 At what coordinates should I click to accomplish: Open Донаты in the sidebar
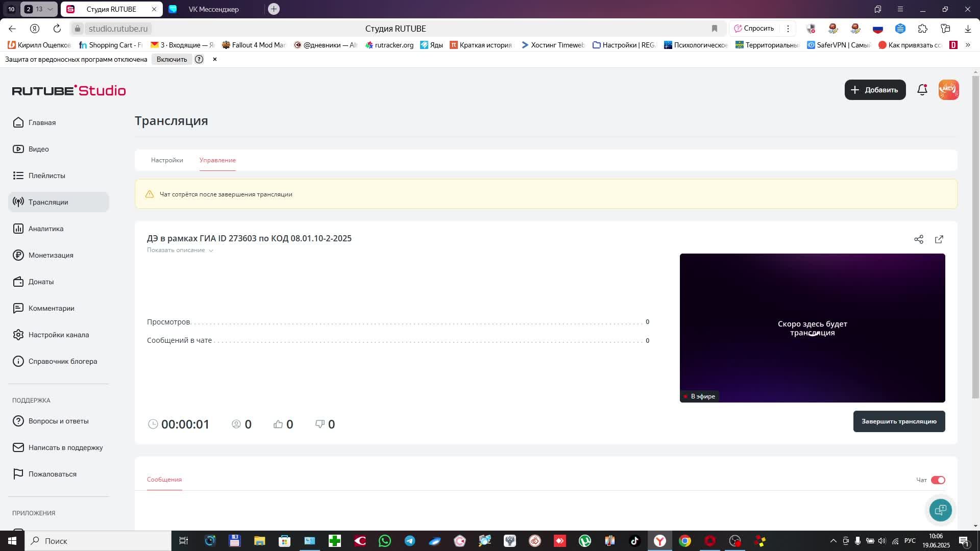click(x=41, y=282)
